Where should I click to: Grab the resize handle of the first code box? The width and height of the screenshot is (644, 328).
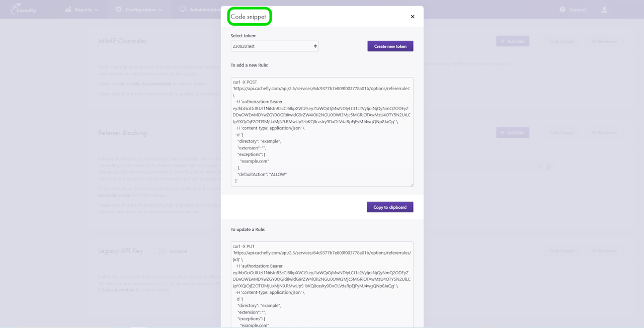(x=411, y=185)
